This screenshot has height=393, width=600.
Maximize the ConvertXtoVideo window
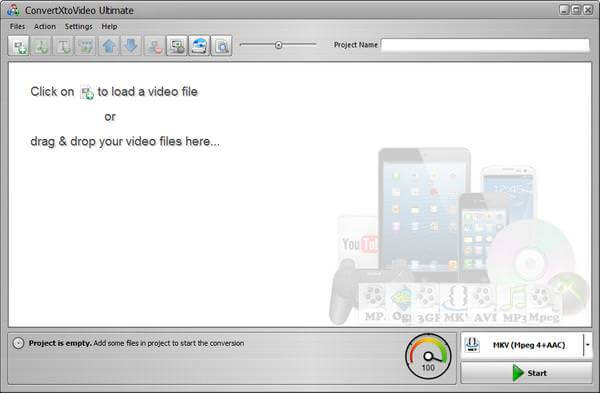[x=576, y=10]
